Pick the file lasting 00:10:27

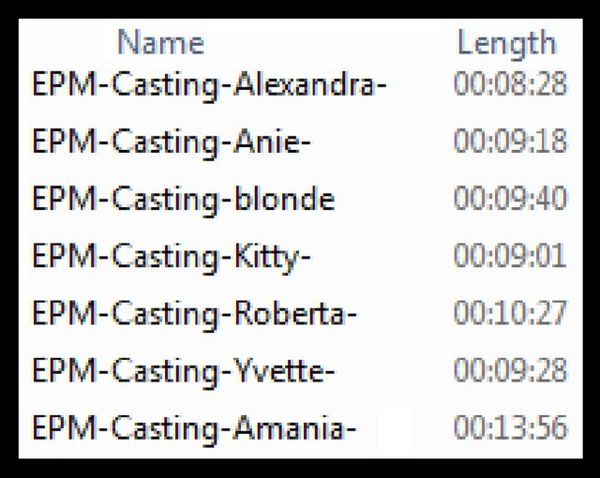(194, 314)
